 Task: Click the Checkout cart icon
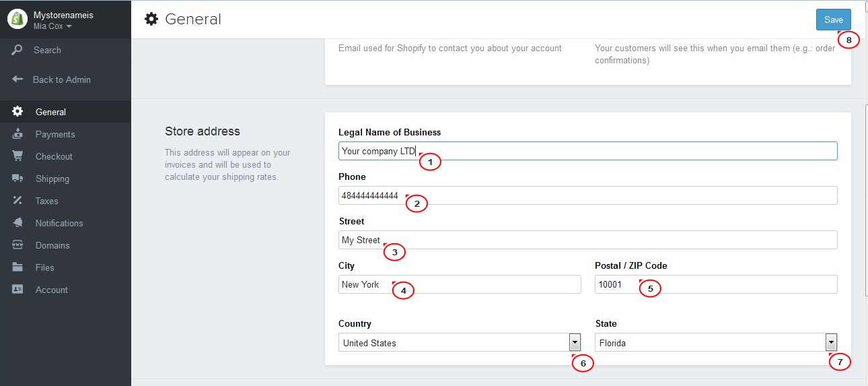[x=17, y=156]
